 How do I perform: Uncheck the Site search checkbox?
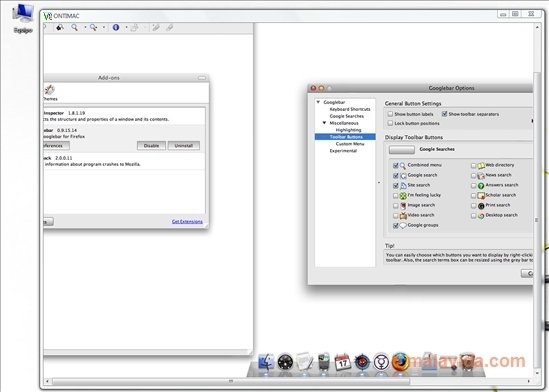(x=396, y=186)
